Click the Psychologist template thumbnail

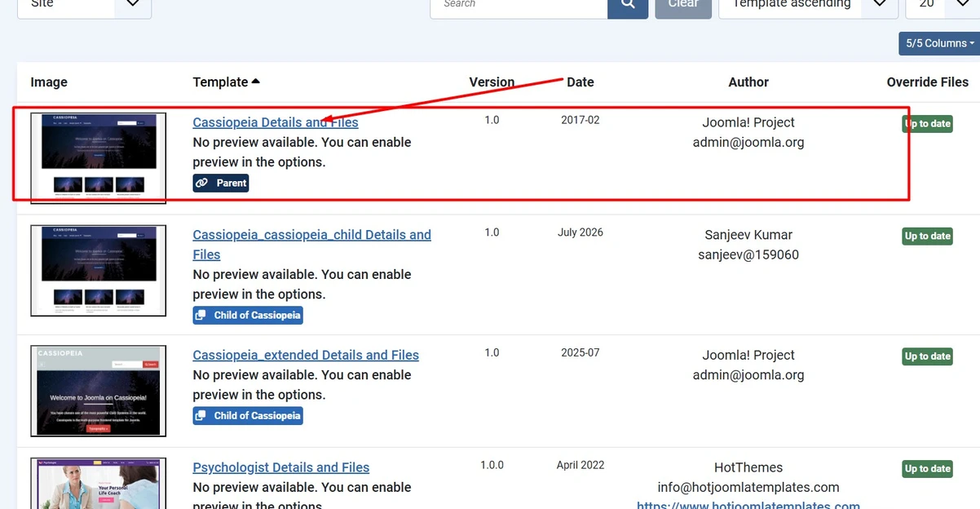[98, 483]
